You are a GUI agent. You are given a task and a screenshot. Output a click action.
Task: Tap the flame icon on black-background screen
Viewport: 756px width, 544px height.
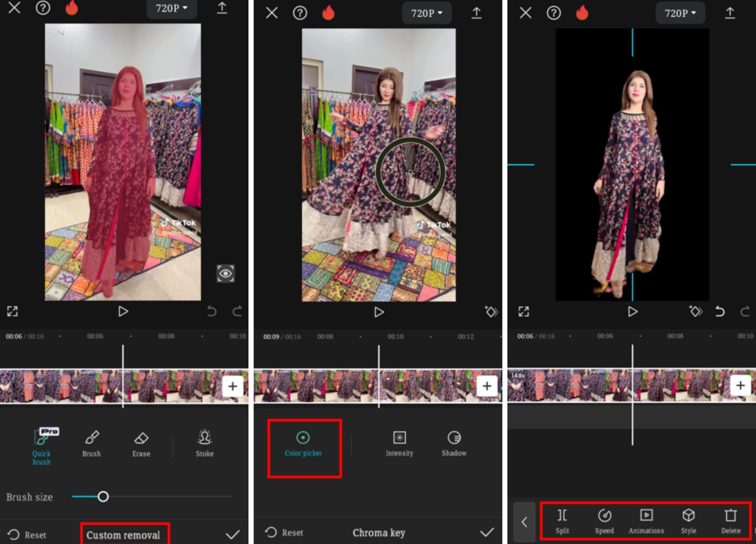pyautogui.click(x=582, y=12)
